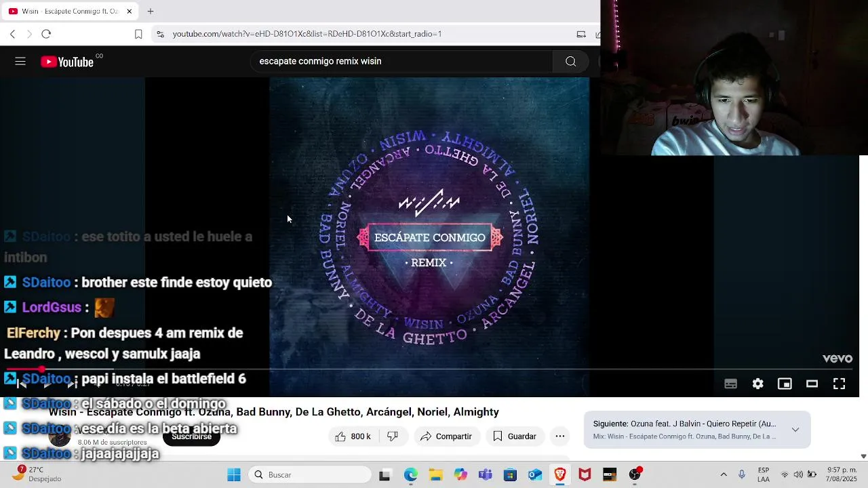Save the video with Guardar
Image resolution: width=868 pixels, height=488 pixels.
tap(515, 436)
